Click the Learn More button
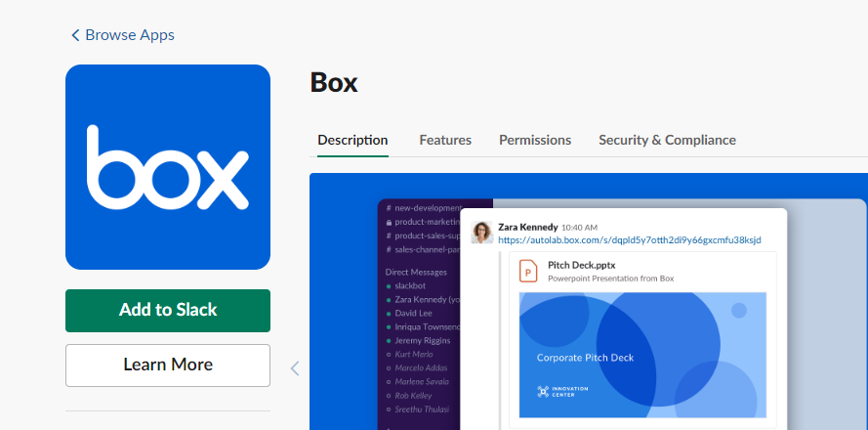Viewport: 868px width, 430px height. coord(168,365)
